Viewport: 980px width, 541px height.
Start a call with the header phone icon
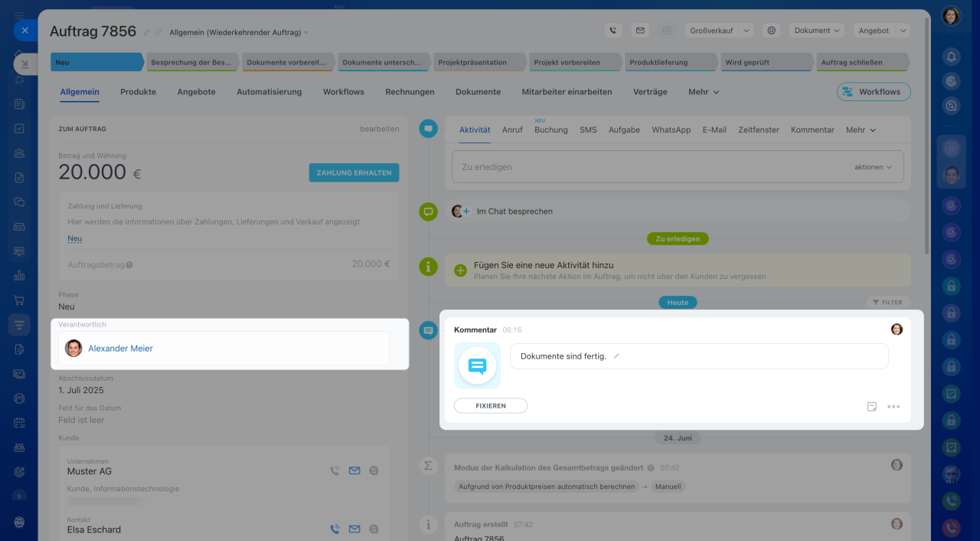[x=612, y=31]
